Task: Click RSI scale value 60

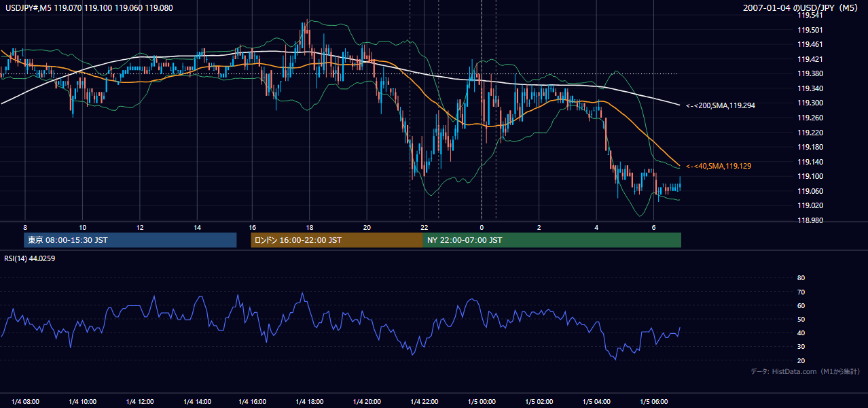Action: (801, 305)
